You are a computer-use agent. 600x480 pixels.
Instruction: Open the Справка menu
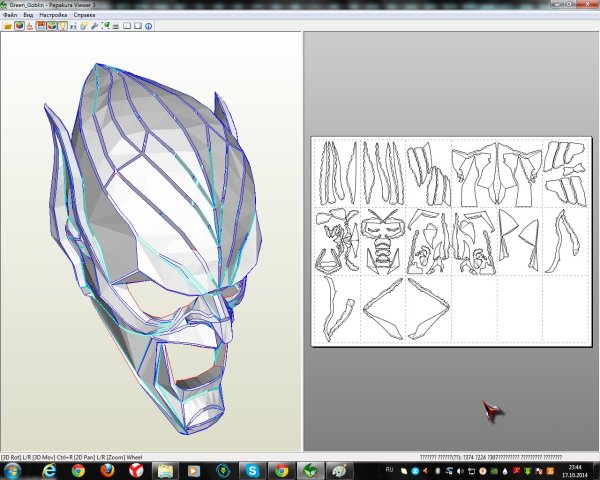pyautogui.click(x=84, y=15)
